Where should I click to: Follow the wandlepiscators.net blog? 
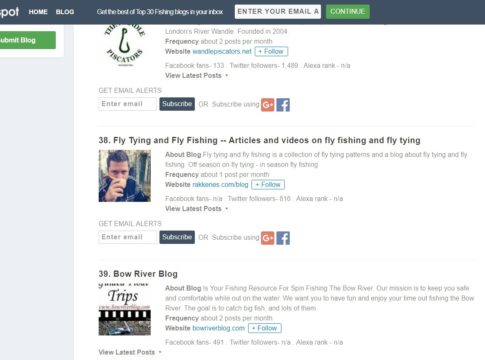[x=271, y=51]
